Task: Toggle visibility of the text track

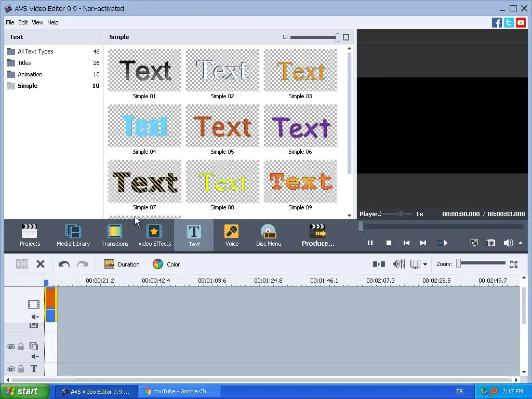Action: 11,369
